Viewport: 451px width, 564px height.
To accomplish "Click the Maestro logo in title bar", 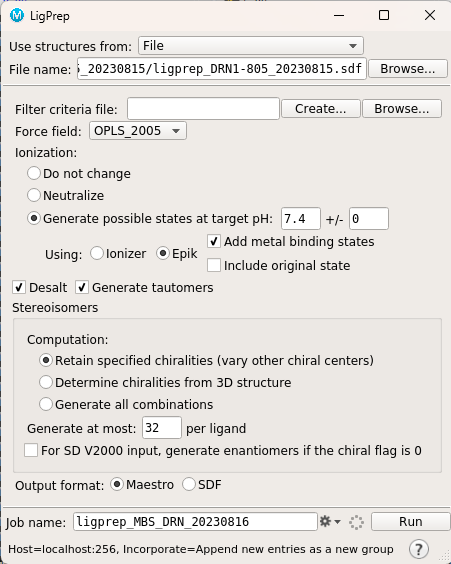I will (17, 15).
